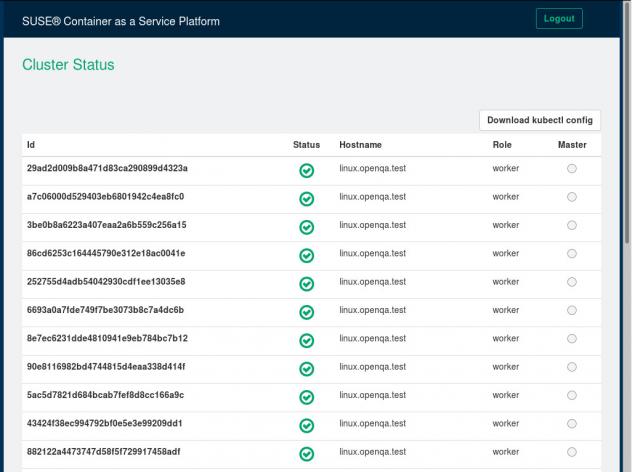Click the Status column header
The width and height of the screenshot is (632, 472).
point(306,145)
